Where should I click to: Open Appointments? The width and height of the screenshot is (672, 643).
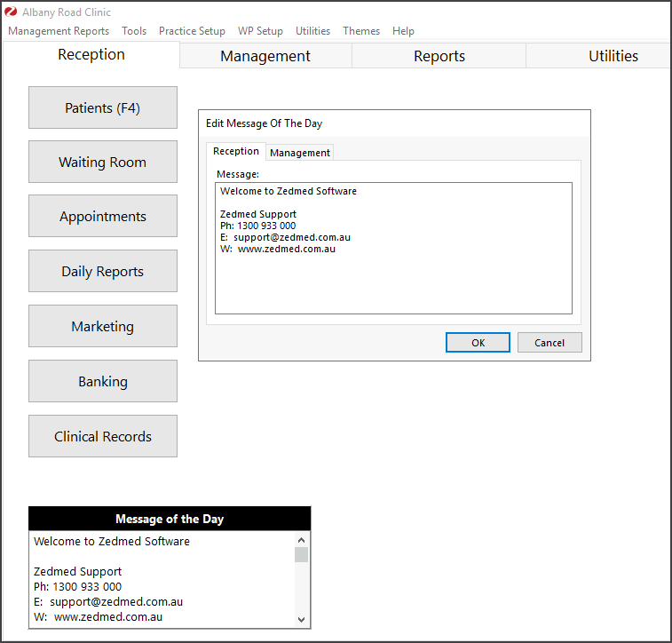click(x=103, y=216)
